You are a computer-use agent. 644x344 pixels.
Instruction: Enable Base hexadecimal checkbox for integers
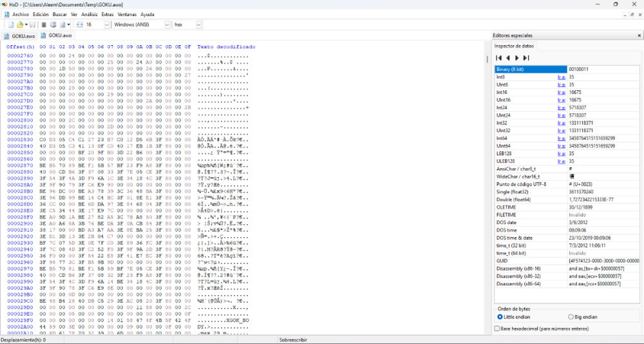(x=497, y=329)
